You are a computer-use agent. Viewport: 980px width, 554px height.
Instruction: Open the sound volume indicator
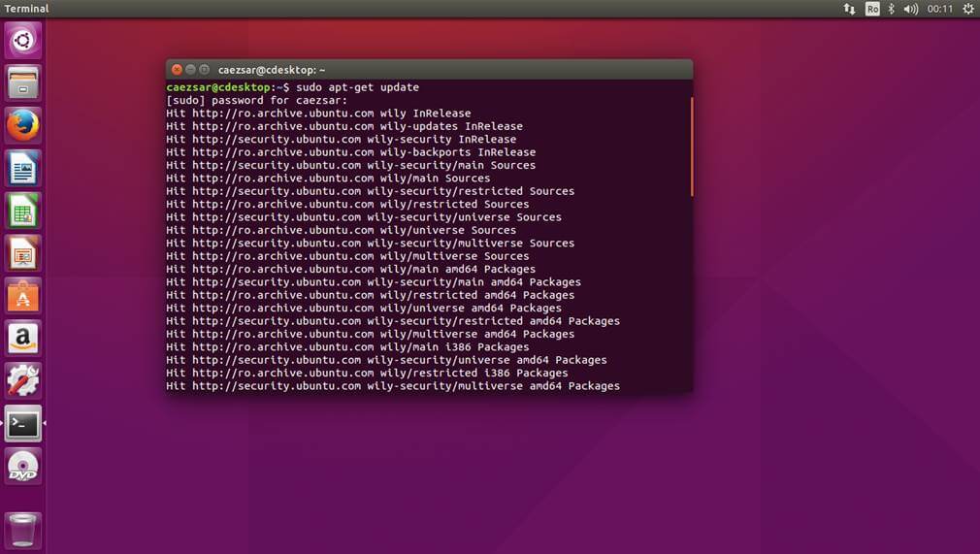[910, 9]
